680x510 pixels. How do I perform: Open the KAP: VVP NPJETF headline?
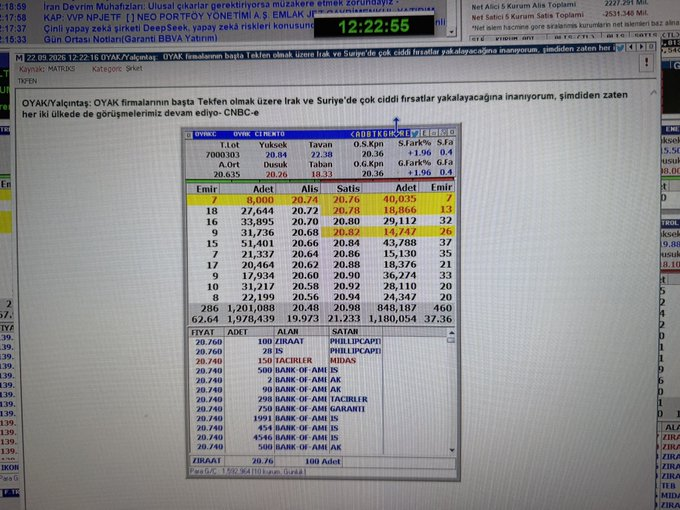[x=178, y=17]
